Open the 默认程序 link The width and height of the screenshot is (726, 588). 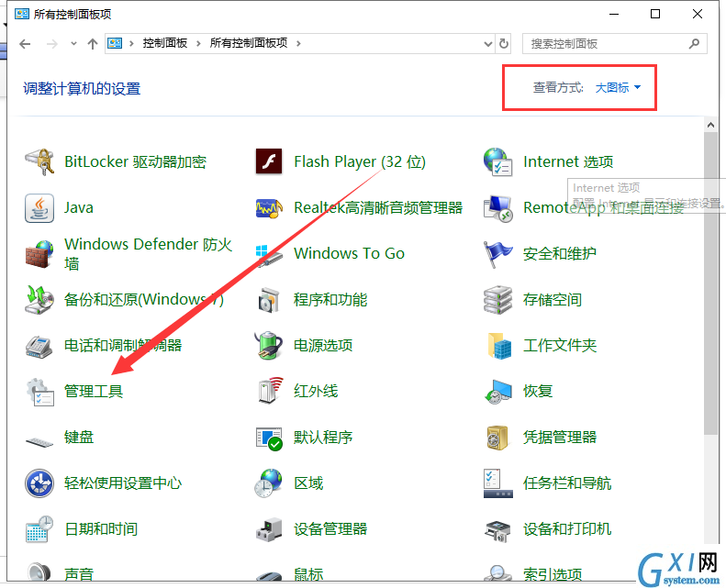pyautogui.click(x=323, y=438)
